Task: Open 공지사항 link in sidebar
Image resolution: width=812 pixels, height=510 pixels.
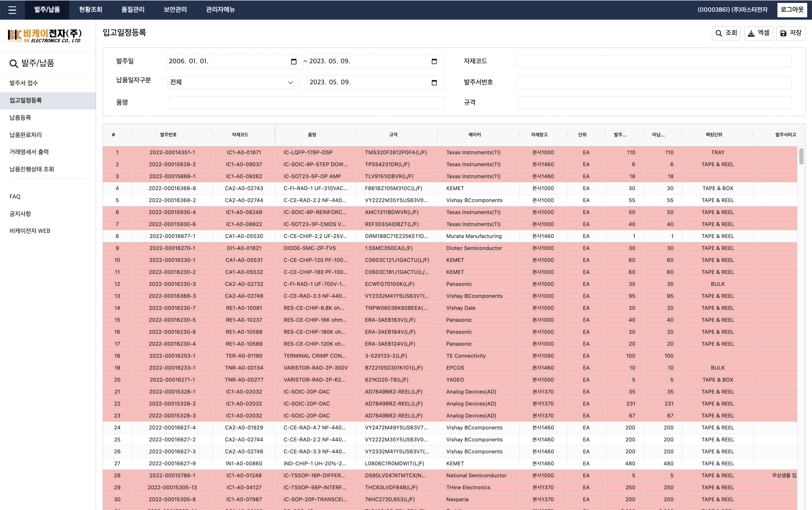Action: [20, 214]
